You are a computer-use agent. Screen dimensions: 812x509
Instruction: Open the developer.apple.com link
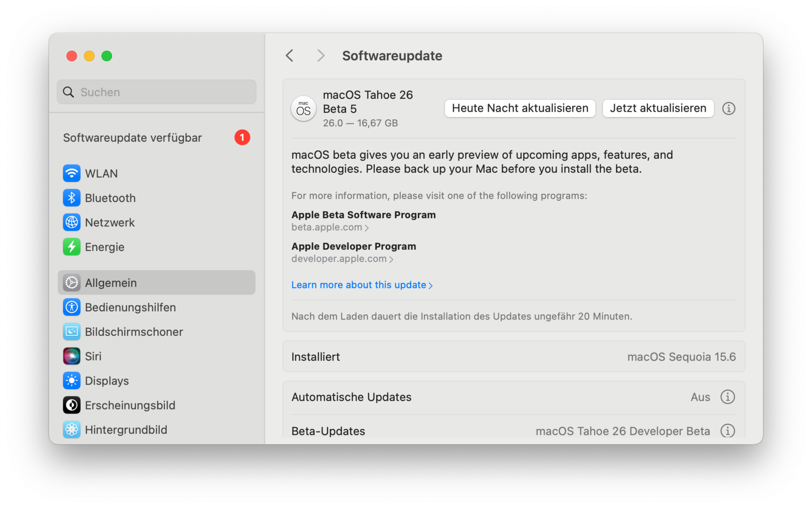tap(342, 259)
